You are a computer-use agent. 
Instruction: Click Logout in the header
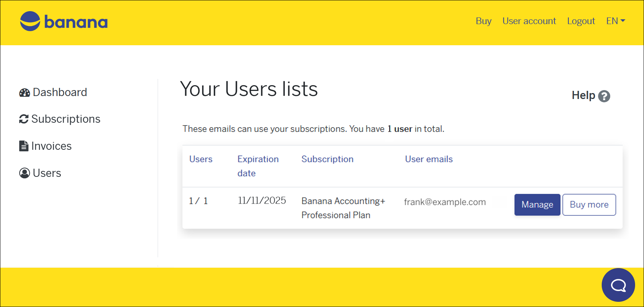tap(581, 21)
